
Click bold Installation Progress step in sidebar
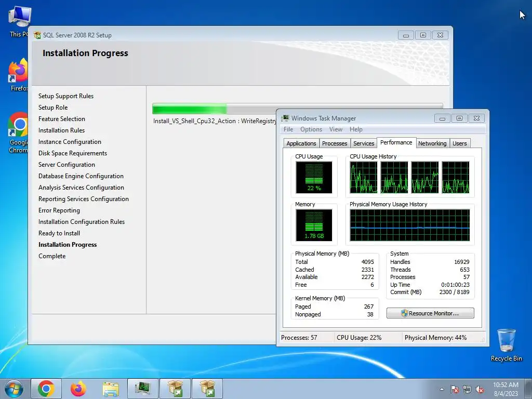(x=68, y=245)
